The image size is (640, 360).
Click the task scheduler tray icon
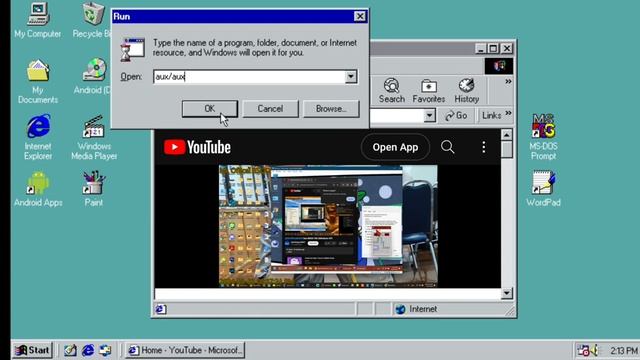point(583,350)
